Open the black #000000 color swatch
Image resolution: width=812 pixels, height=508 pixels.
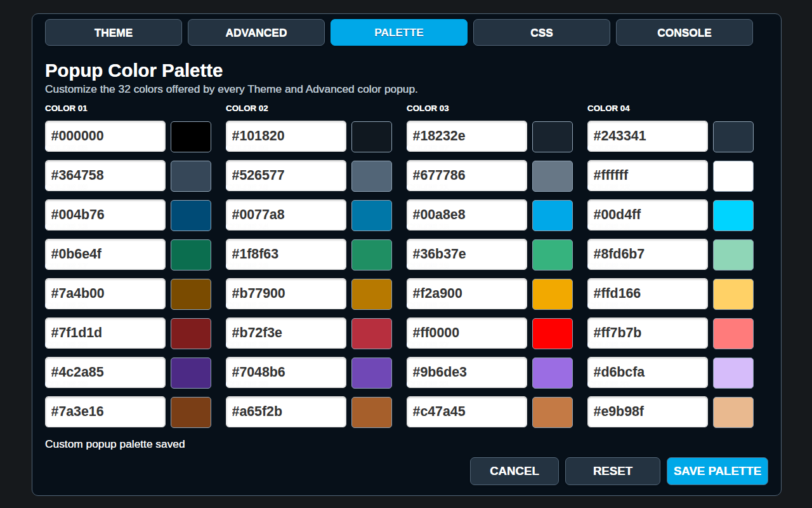191,137
